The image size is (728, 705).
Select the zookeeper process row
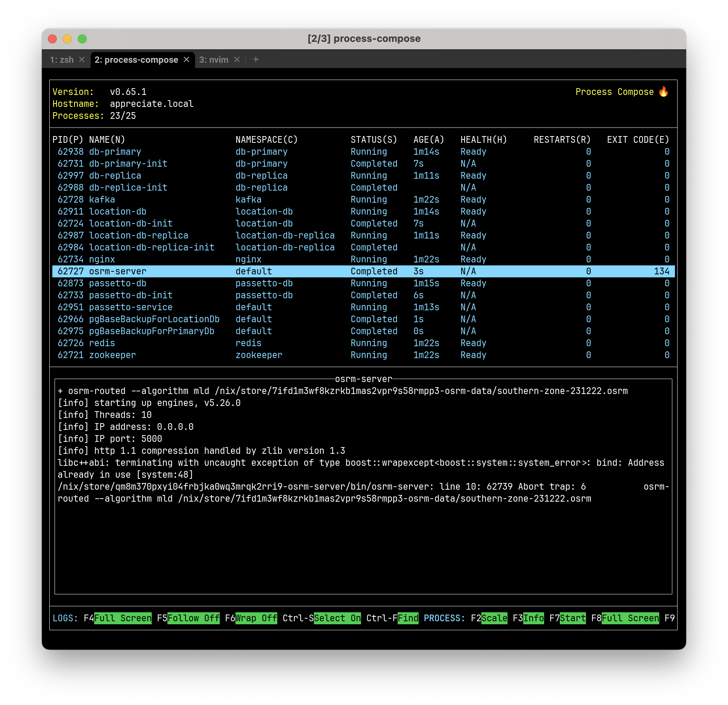click(112, 355)
